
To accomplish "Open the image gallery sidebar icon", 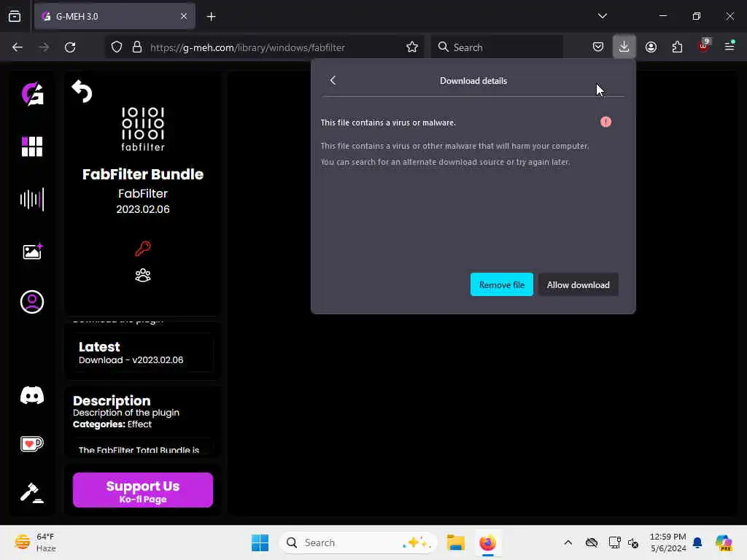I will (x=32, y=251).
